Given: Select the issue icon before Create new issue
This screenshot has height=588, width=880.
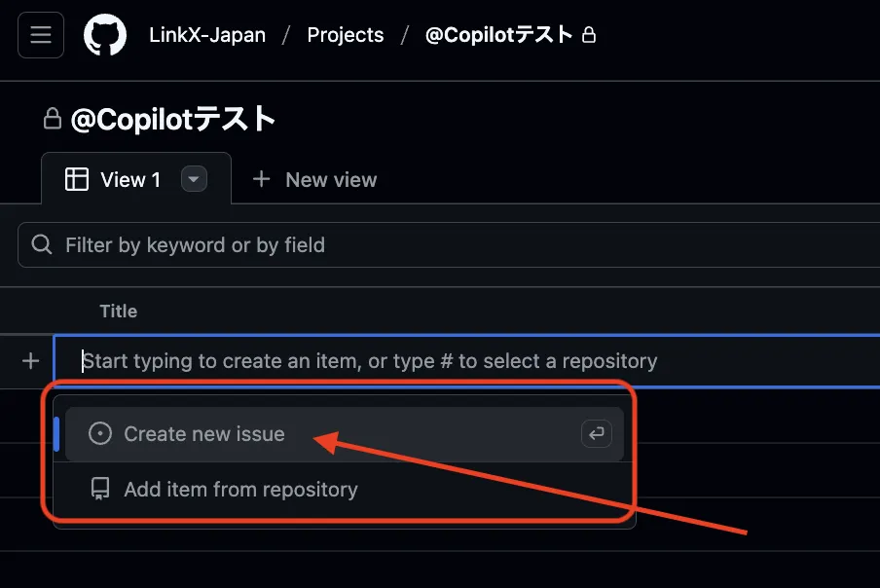Looking at the screenshot, I should pyautogui.click(x=99, y=434).
